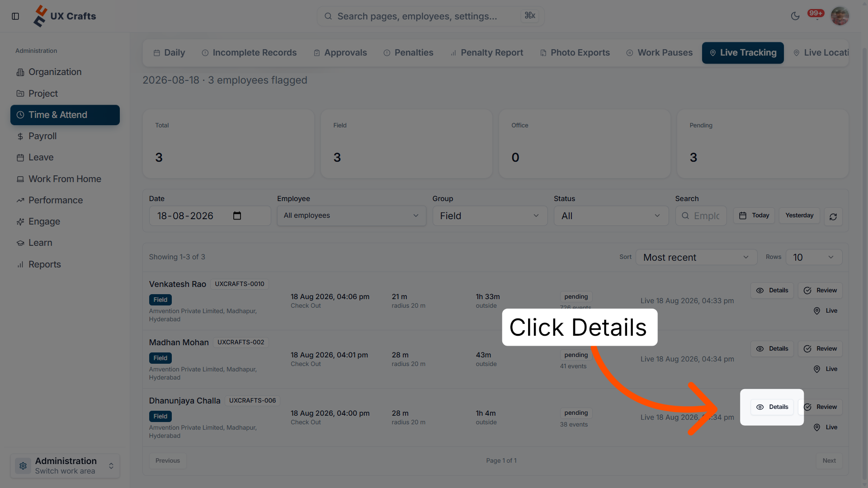Viewport: 868px width, 488px height.
Task: Open Details for Dhanunjaya Challa
Action: (x=772, y=407)
